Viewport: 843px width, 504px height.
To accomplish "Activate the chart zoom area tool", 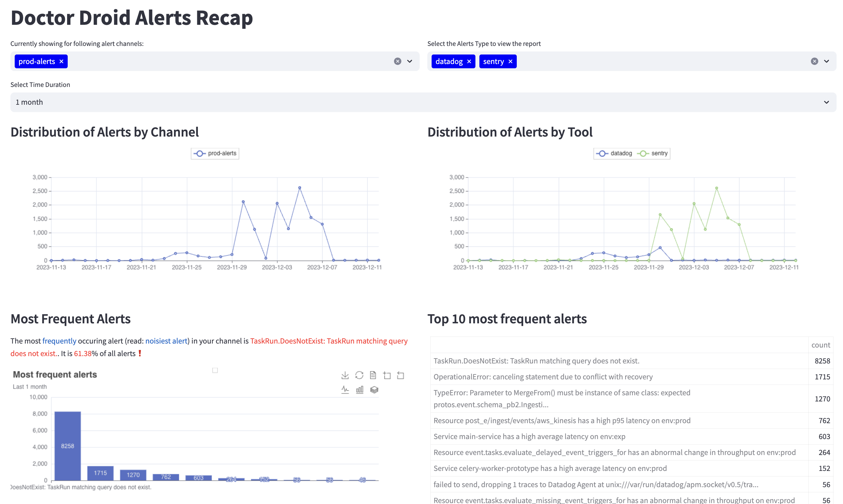I will click(x=387, y=375).
